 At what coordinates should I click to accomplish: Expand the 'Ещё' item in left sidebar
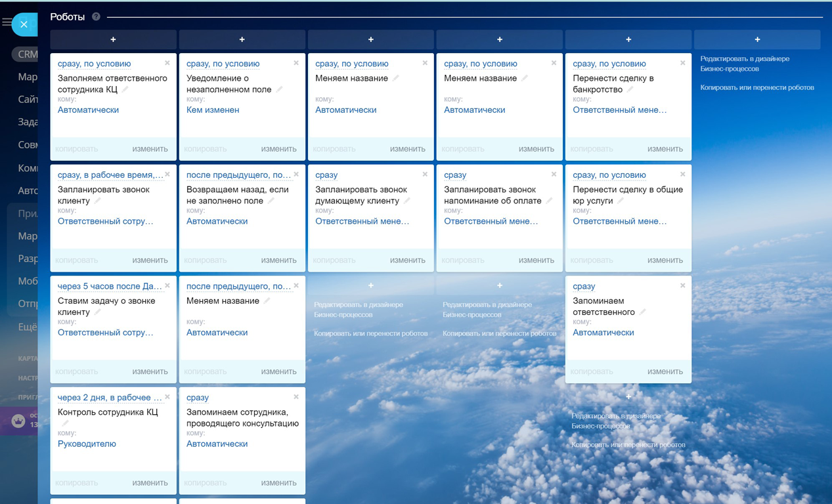click(28, 327)
